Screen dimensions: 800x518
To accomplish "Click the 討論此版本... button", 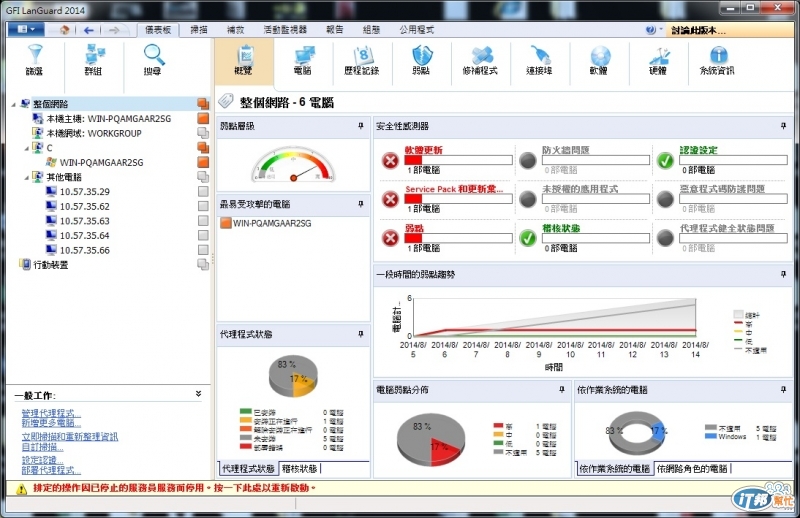I will pos(731,31).
